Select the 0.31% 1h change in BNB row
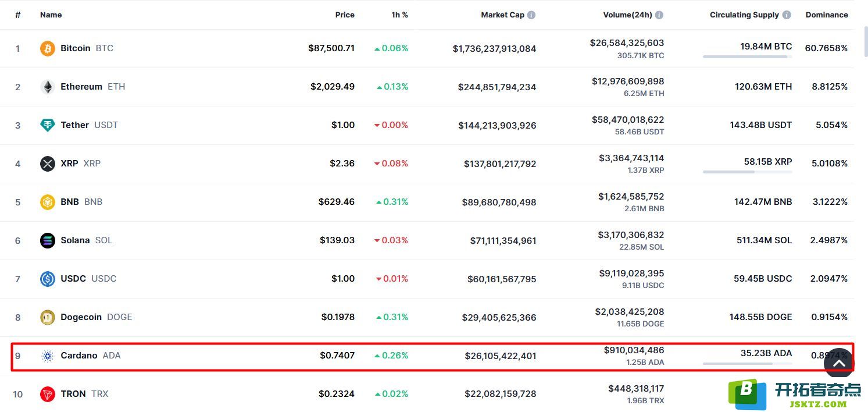This screenshot has width=868, height=412. (x=392, y=202)
